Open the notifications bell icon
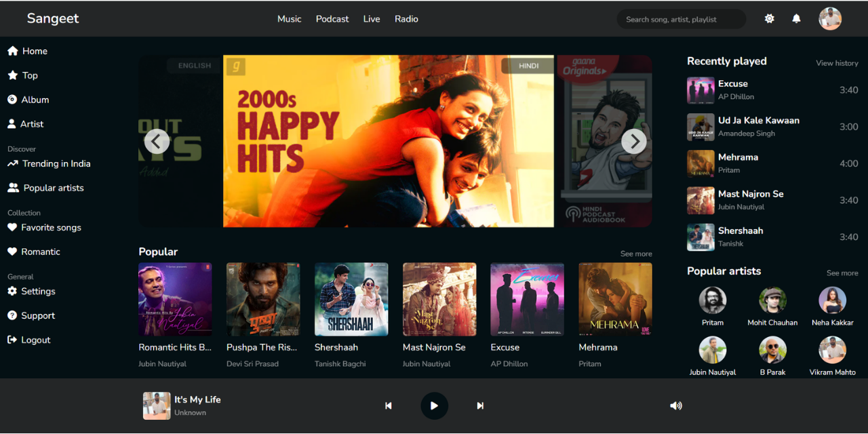 (x=796, y=18)
